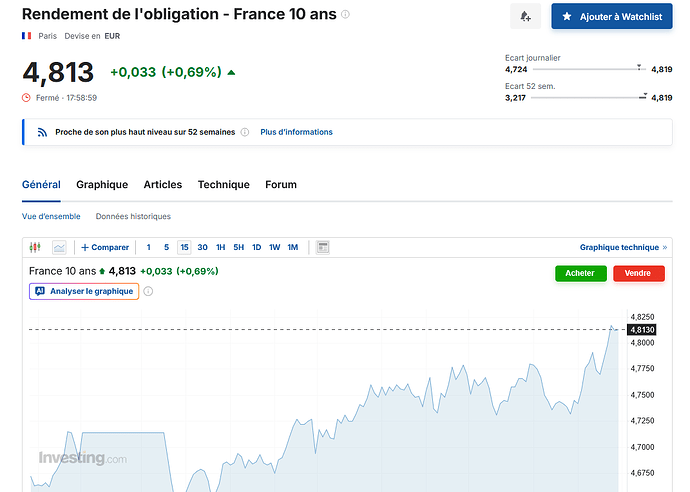Open Plus d'informations link
This screenshot has height=492, width=690.
(x=297, y=132)
